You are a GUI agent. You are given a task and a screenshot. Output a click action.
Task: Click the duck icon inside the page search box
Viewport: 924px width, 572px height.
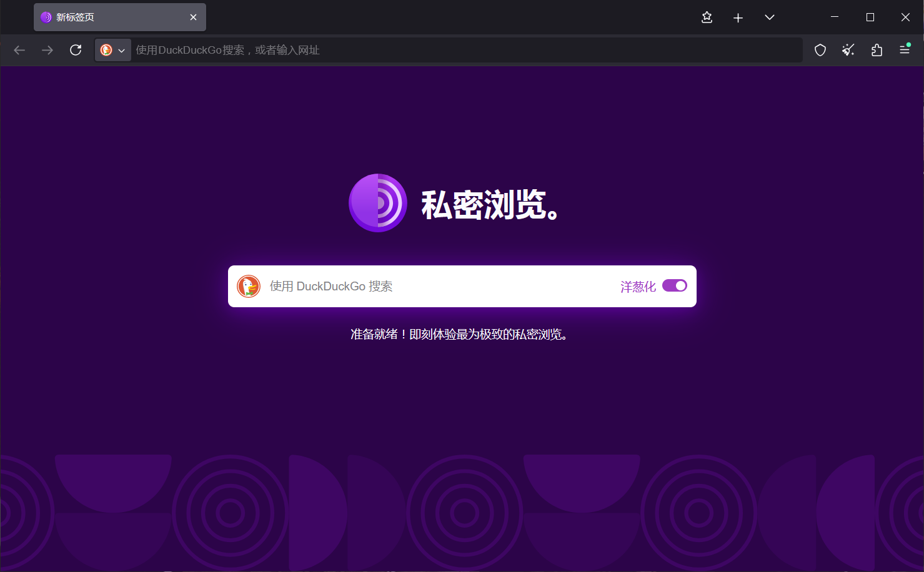click(248, 286)
